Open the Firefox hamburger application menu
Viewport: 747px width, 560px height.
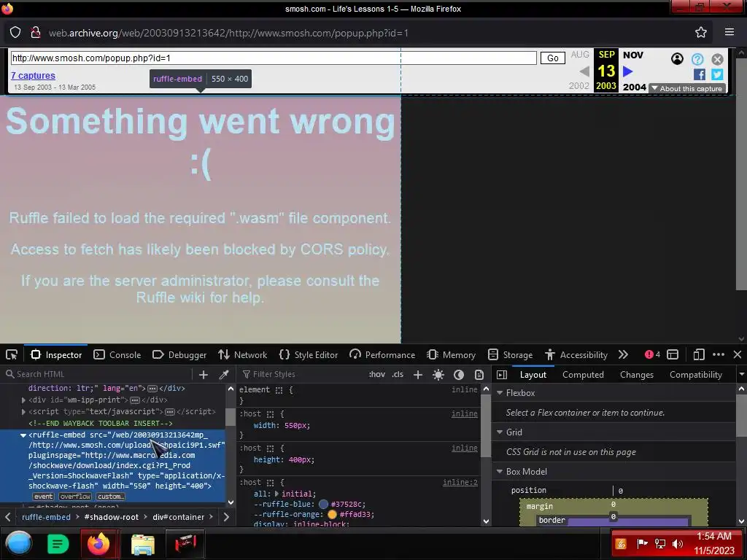tap(729, 32)
